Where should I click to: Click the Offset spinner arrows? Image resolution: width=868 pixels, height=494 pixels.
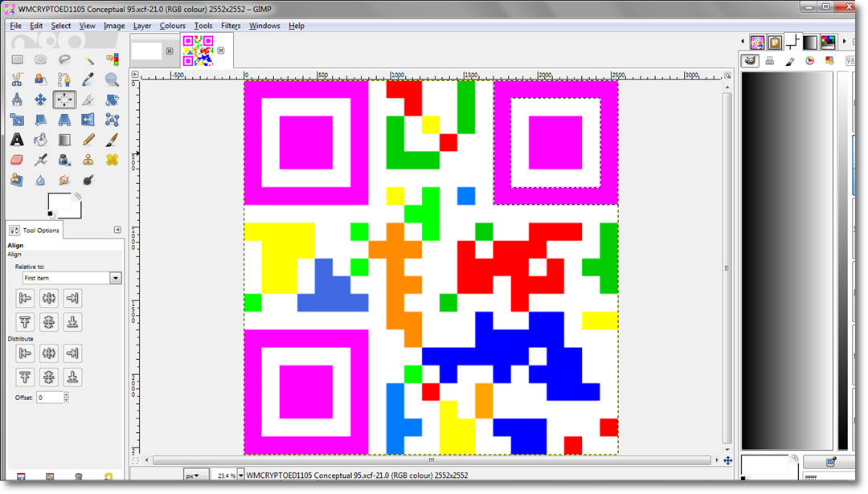(x=67, y=397)
